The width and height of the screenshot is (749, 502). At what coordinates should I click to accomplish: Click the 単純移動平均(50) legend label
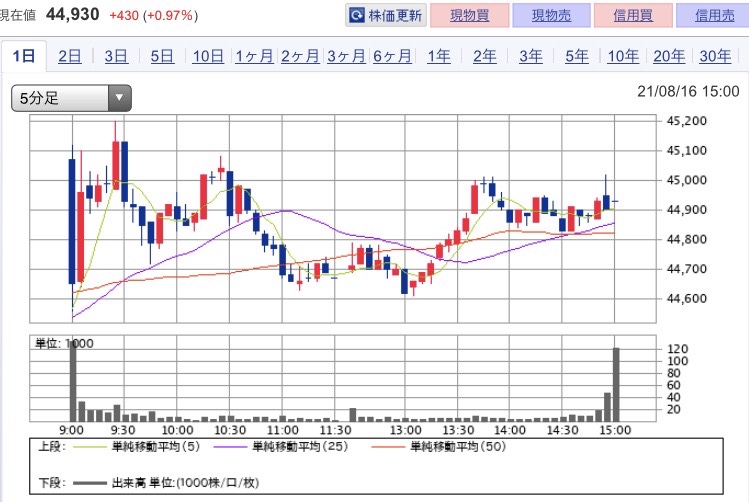pyautogui.click(x=458, y=447)
